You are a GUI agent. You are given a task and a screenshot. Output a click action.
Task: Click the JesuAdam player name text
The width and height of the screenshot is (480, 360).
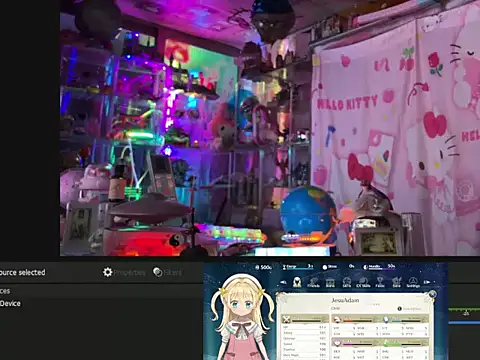[345, 300]
